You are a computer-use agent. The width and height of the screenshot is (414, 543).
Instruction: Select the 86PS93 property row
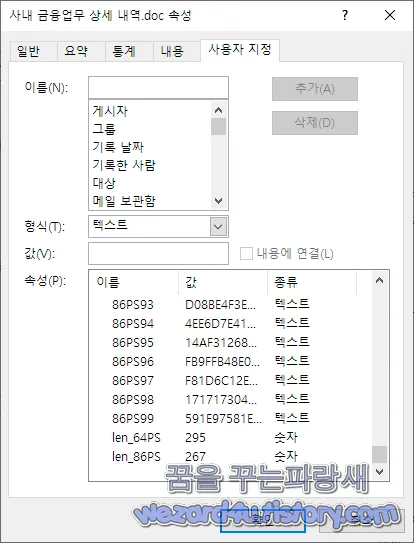(x=230, y=305)
